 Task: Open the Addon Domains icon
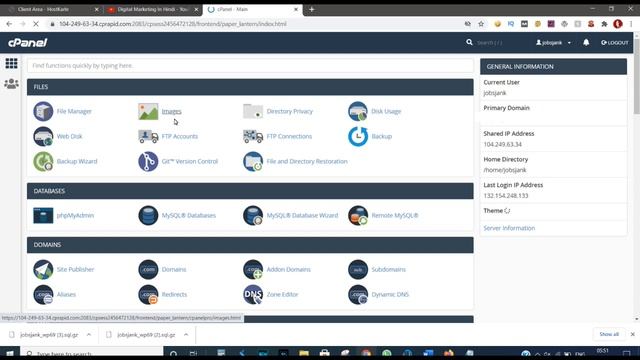tap(253, 269)
